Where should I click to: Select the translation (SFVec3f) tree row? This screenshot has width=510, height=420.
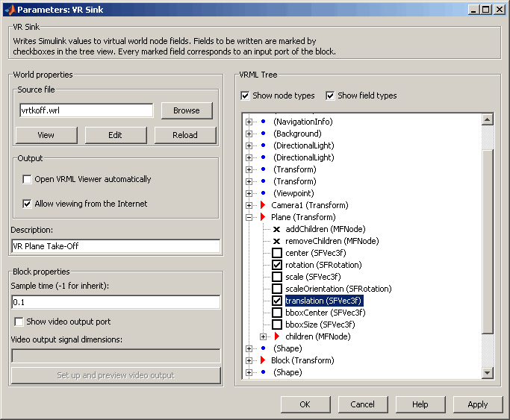pos(323,301)
